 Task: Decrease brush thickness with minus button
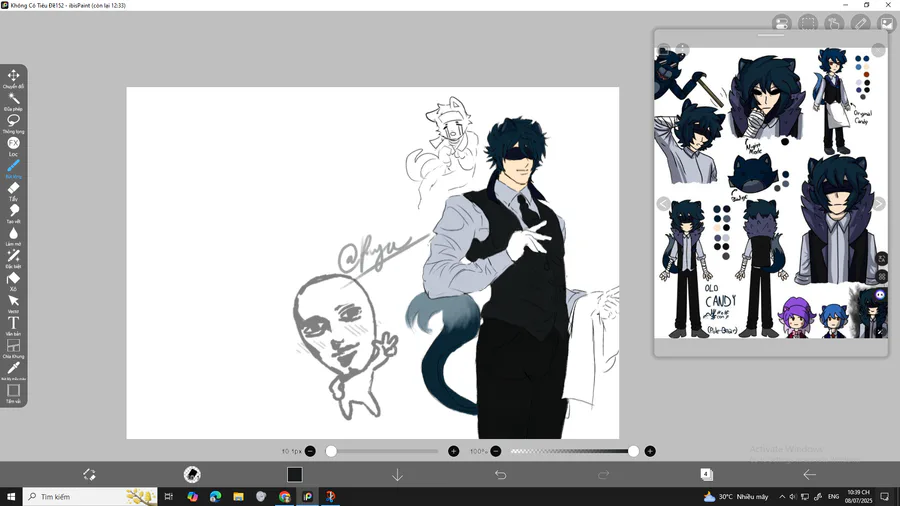point(310,451)
